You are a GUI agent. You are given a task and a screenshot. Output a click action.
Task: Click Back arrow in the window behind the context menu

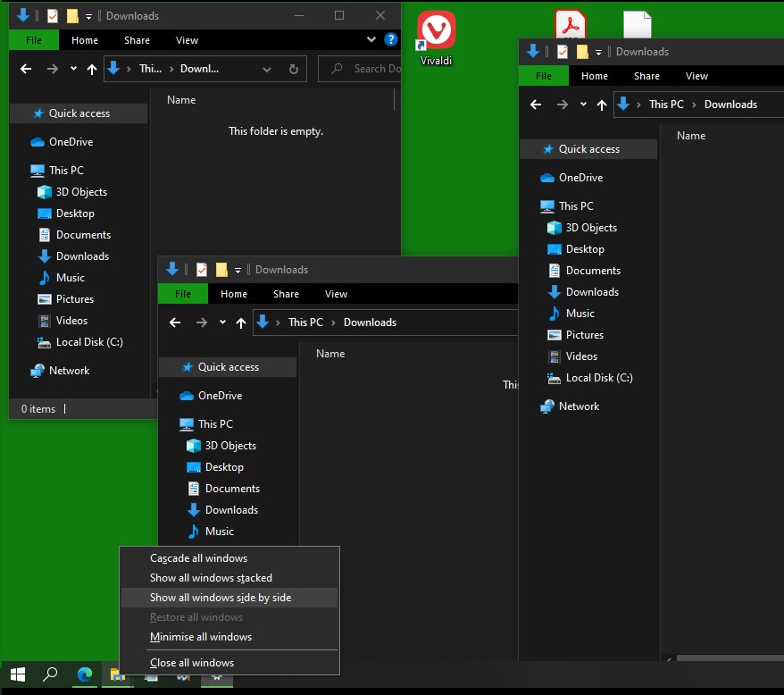(x=175, y=322)
